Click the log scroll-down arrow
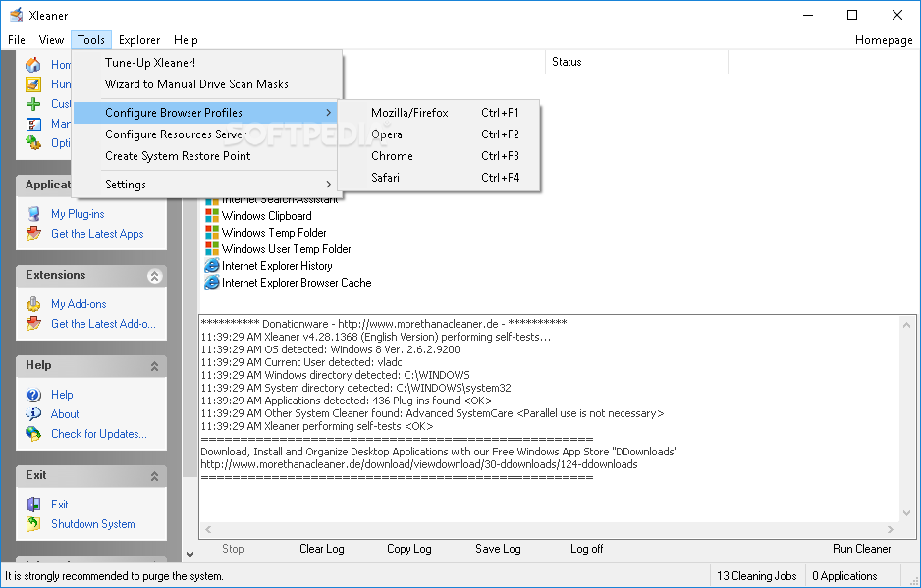 [906, 513]
